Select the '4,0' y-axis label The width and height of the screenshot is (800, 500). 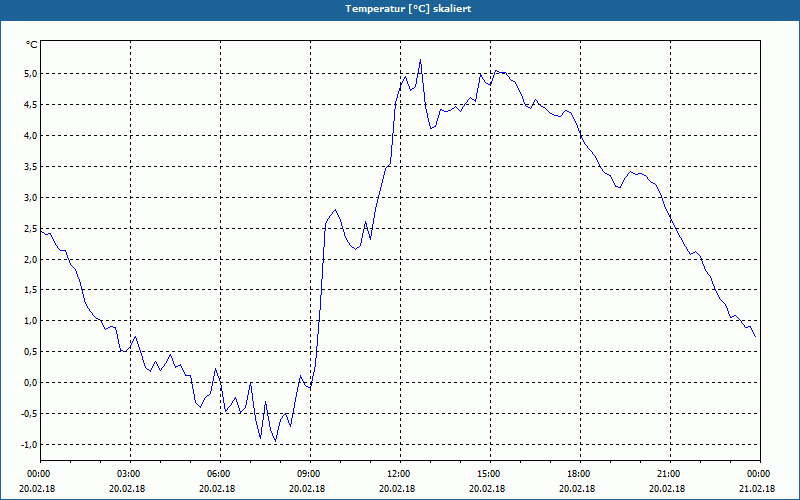coord(31,135)
